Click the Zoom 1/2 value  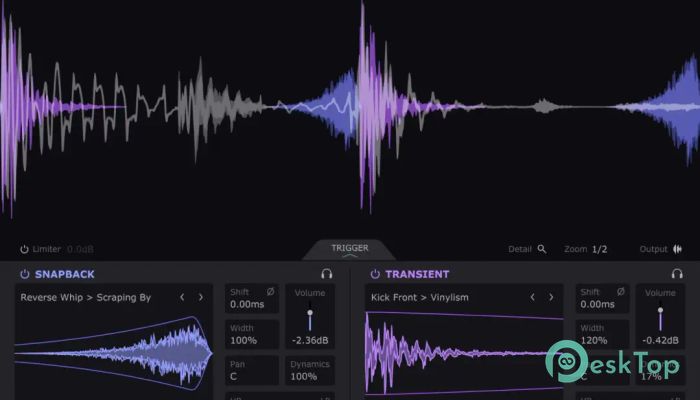pyautogui.click(x=599, y=249)
